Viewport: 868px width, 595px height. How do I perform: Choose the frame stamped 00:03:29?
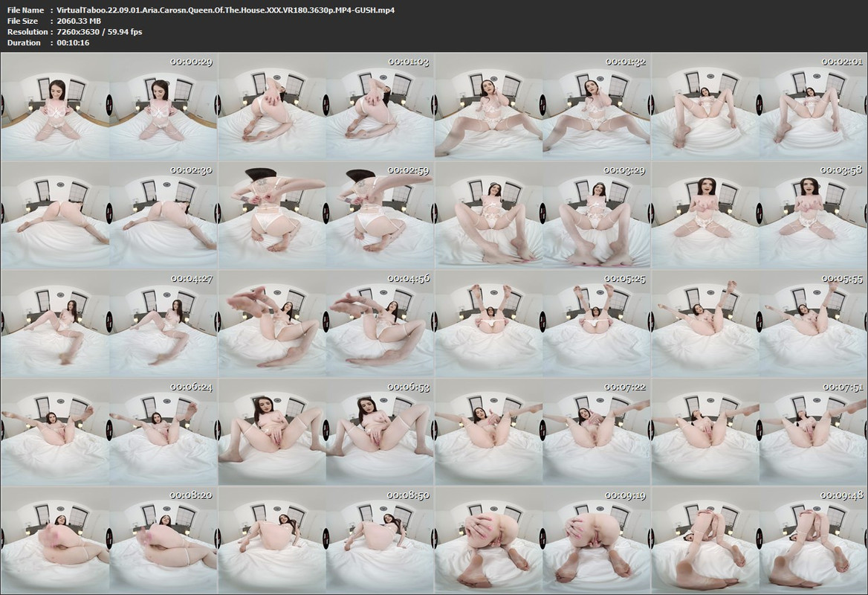(543, 215)
